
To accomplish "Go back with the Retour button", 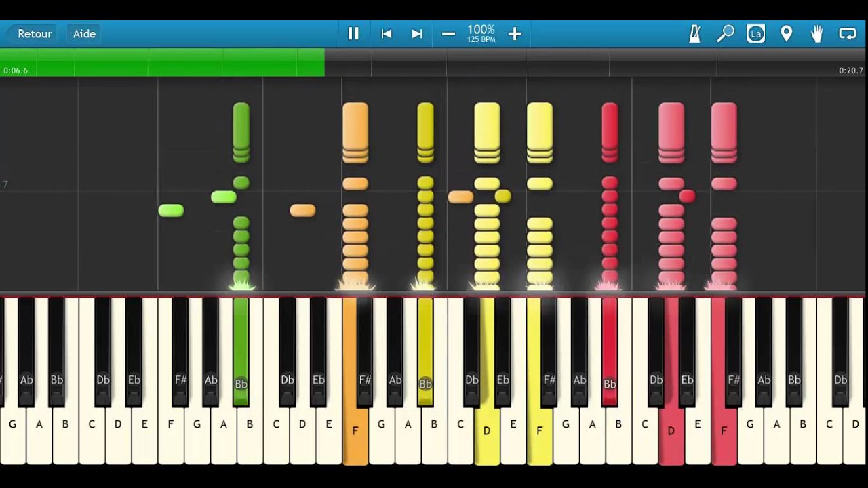I will click(x=31, y=34).
